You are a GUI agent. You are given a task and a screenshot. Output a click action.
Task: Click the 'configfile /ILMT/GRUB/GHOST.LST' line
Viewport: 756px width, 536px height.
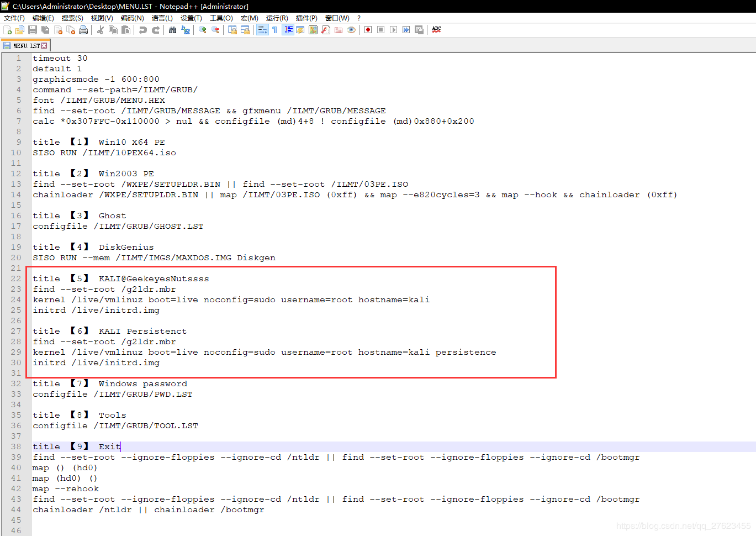pos(118,226)
